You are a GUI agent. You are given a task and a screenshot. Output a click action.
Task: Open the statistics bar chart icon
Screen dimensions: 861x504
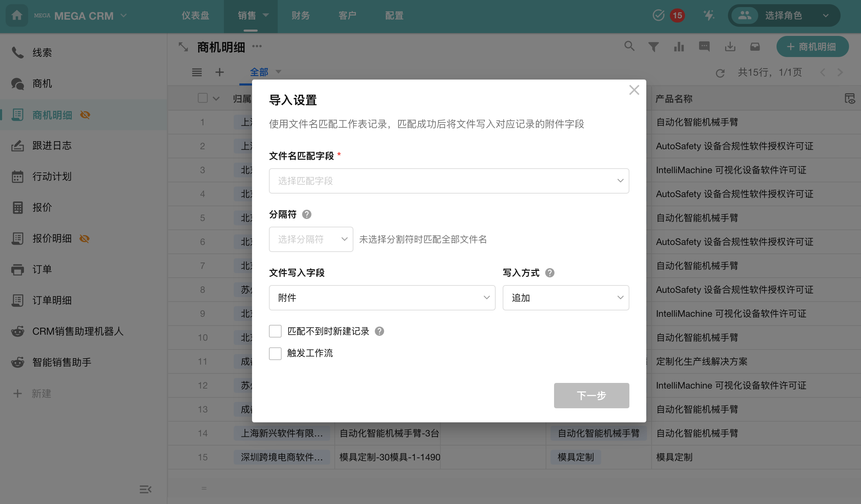coord(679,47)
